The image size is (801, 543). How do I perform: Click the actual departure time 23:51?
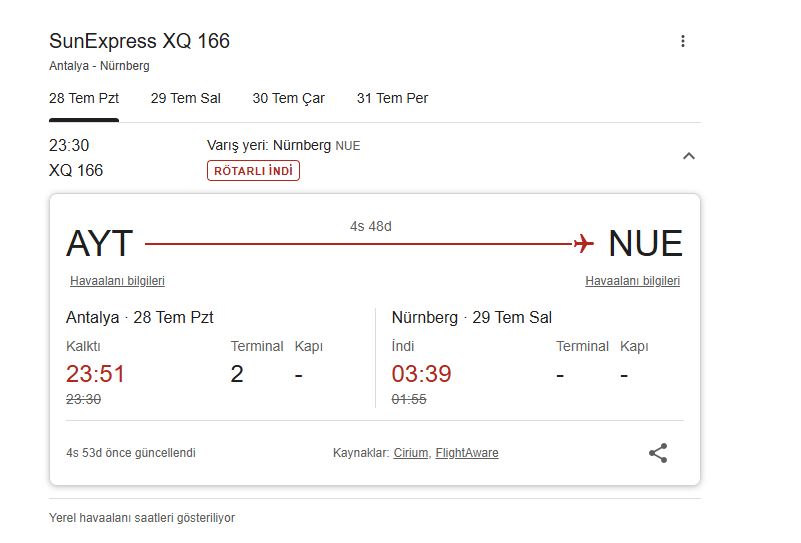point(95,374)
